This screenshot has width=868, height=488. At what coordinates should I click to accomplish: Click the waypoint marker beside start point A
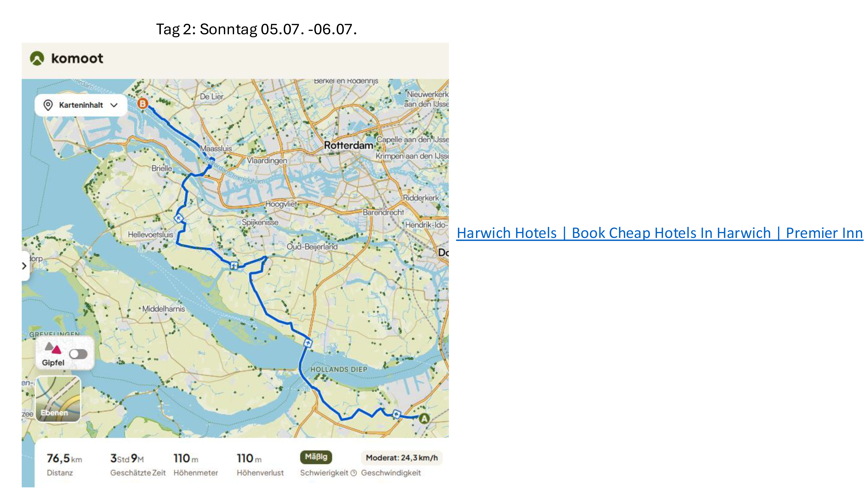pyautogui.click(x=397, y=414)
